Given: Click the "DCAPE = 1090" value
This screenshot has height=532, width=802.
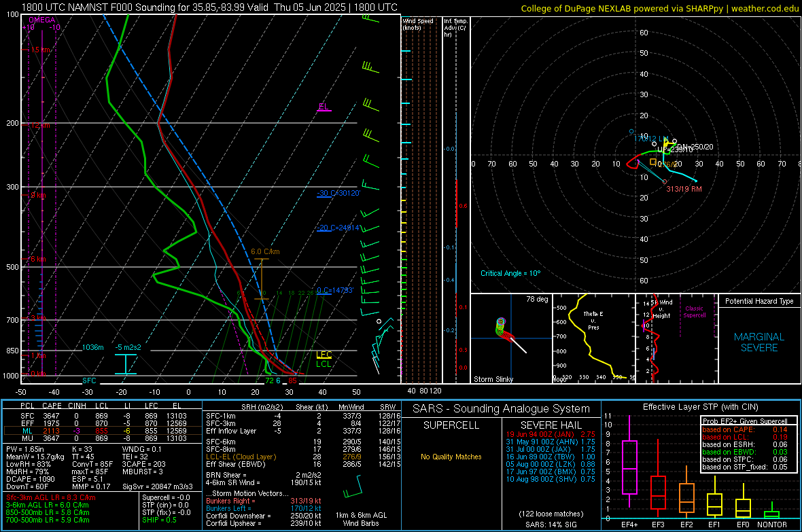Looking at the screenshot, I should (x=29, y=479).
